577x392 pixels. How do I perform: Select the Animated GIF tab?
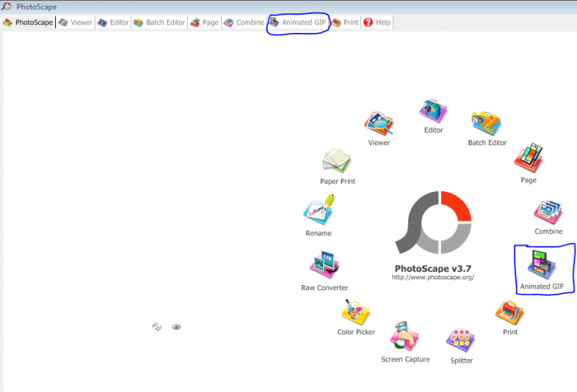click(x=298, y=22)
